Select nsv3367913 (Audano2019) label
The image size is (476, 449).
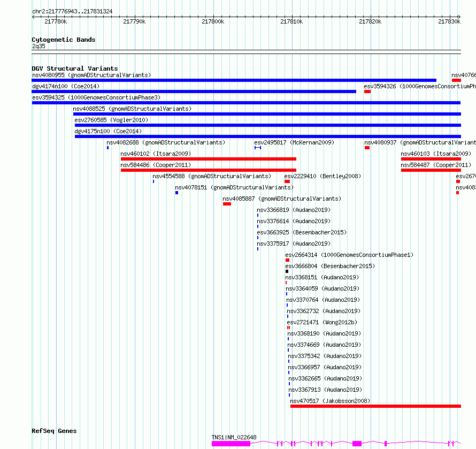[x=325, y=390]
